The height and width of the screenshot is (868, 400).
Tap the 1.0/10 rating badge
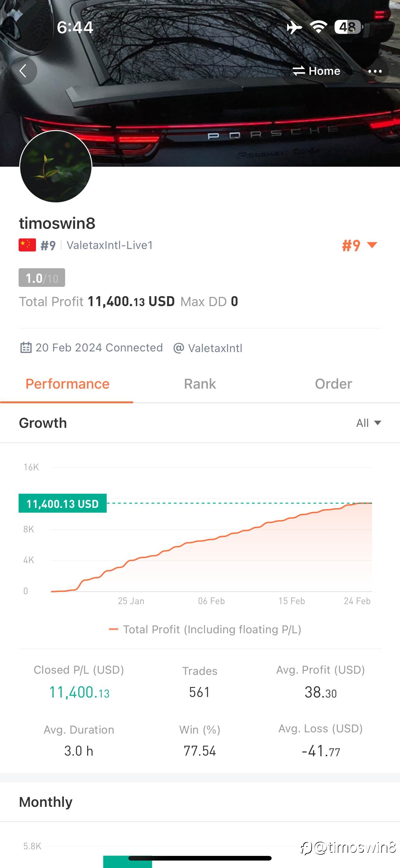pos(42,278)
